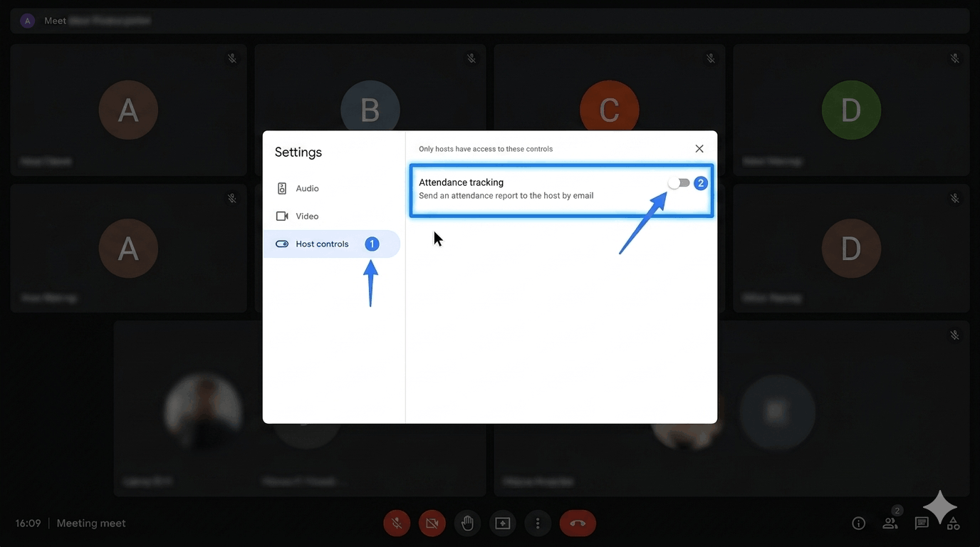Viewport: 980px width, 547px height.
Task: Select the Host controls tab
Action: (331, 244)
